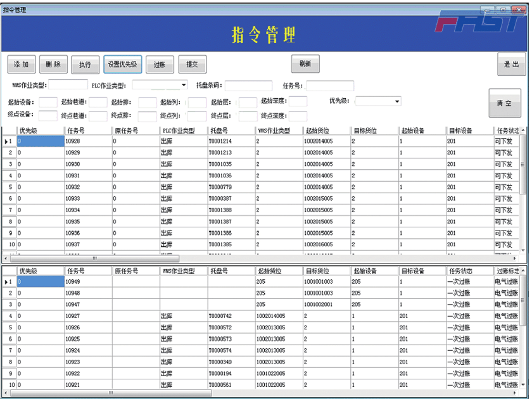Viewport: 532px width, 399px height.
Task: Click the 提交 button
Action: (x=192, y=65)
